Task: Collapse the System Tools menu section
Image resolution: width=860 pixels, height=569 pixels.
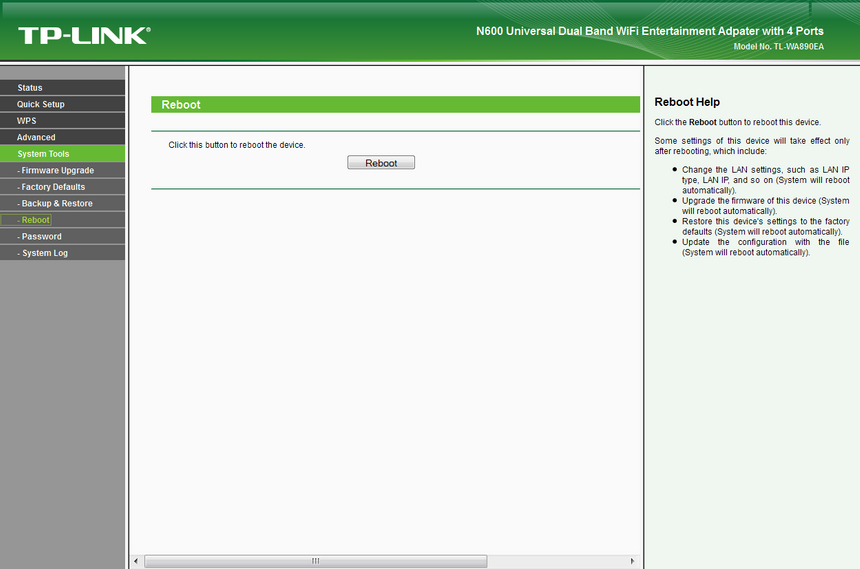Action: click(x=44, y=154)
